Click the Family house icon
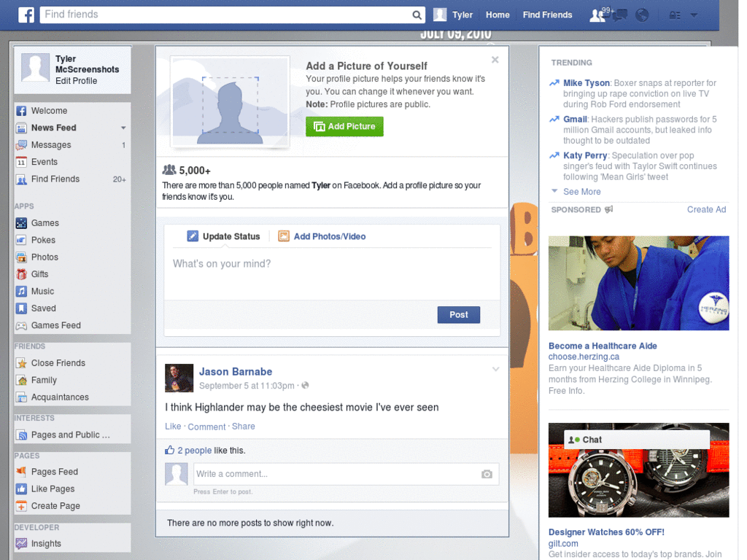Screen dimensions: 747x560 21,381
